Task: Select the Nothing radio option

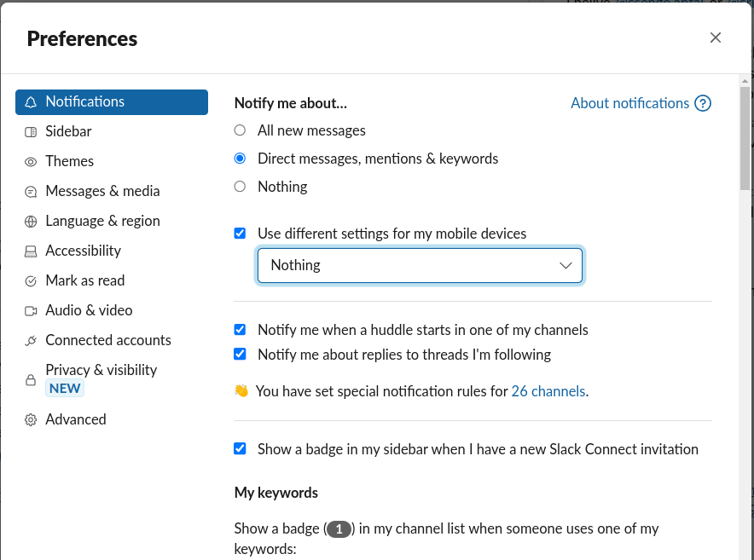Action: (240, 186)
